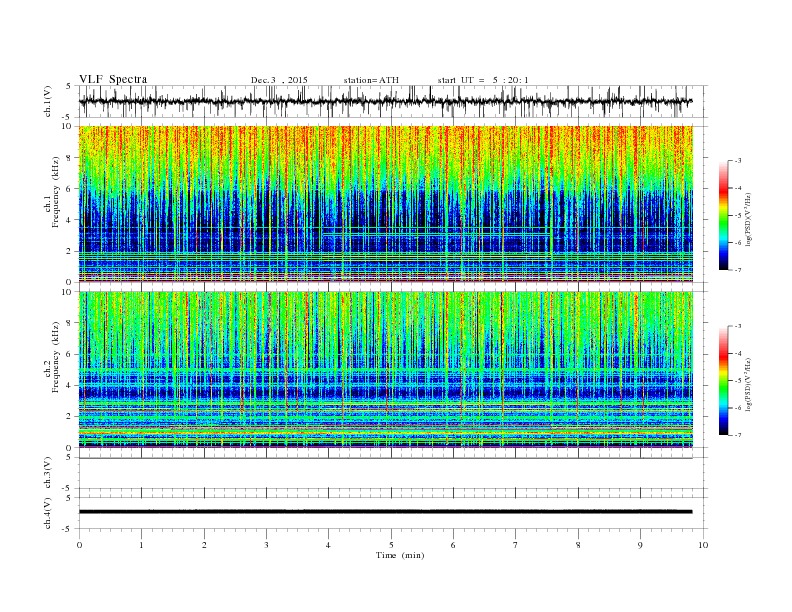Click the "-7" tick on ch.2 colorbar
The height and width of the screenshot is (612, 792).
coord(737,435)
